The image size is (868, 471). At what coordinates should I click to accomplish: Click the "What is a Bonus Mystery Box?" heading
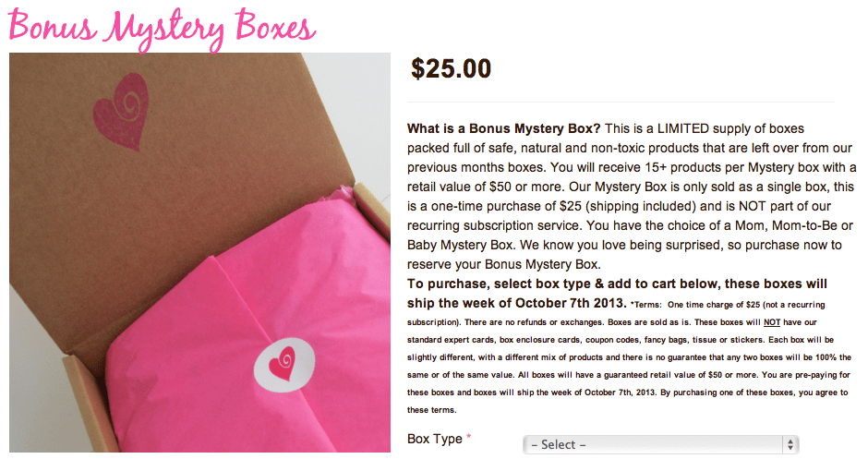point(504,128)
